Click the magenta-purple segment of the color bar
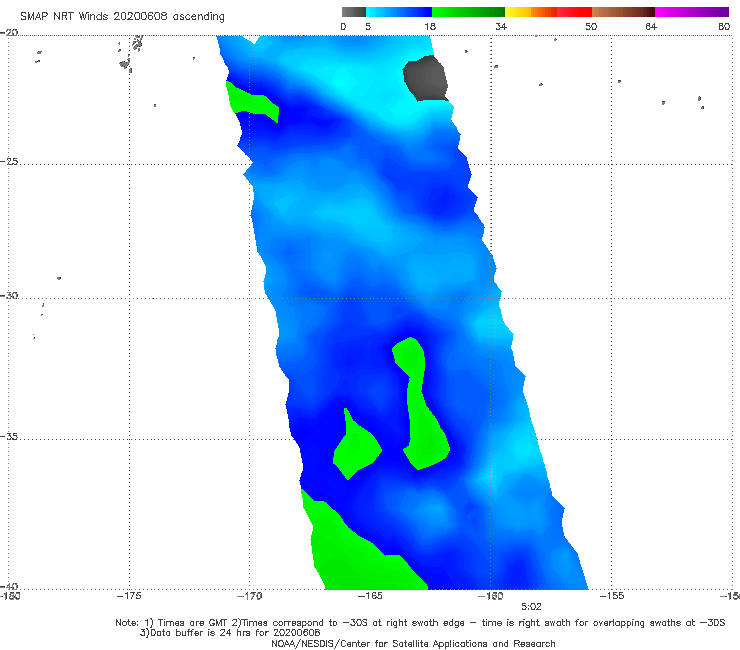The width and height of the screenshot is (740, 650). (x=692, y=12)
